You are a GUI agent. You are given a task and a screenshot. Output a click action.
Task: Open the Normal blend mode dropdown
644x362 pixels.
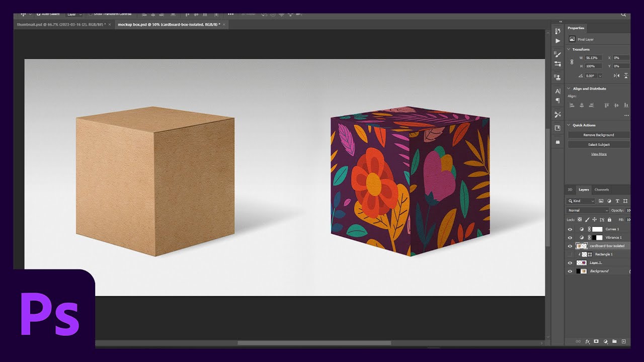pyautogui.click(x=588, y=210)
